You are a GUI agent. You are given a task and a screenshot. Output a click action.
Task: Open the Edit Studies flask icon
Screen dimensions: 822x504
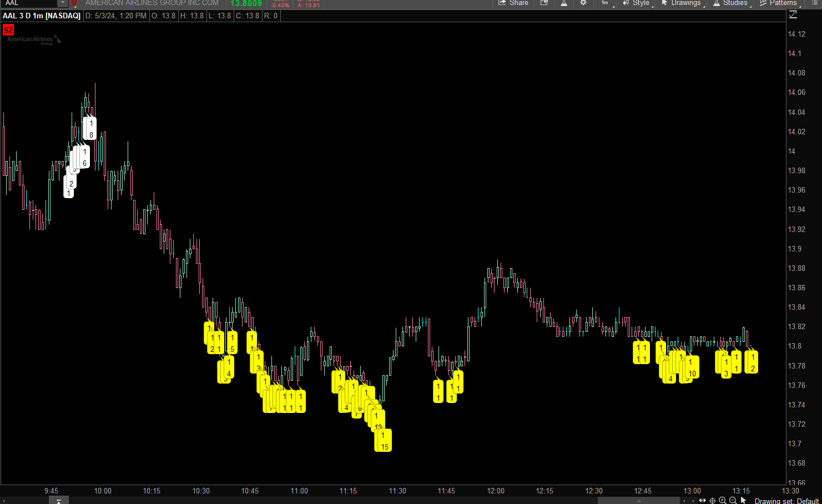[564, 3]
